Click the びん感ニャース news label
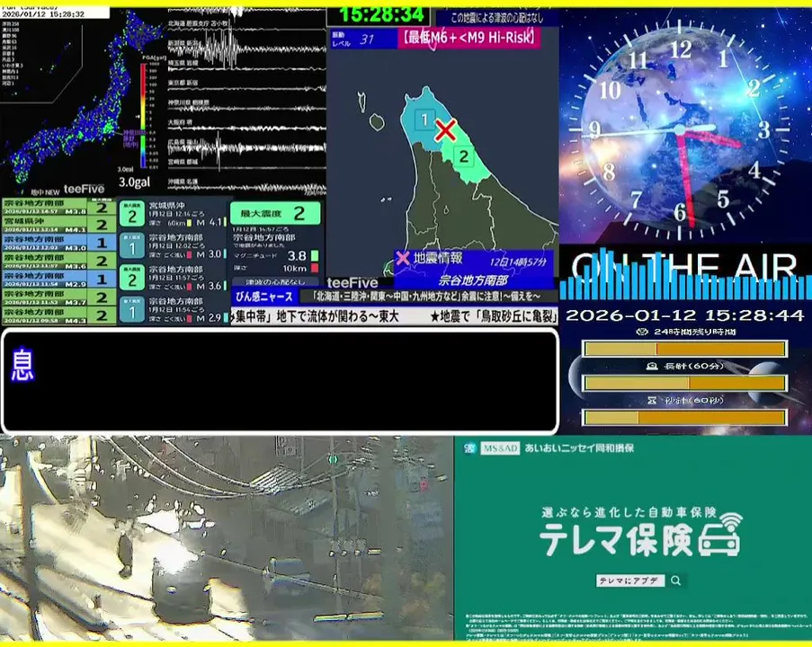Screen dimensions: 812x647 pos(264,297)
